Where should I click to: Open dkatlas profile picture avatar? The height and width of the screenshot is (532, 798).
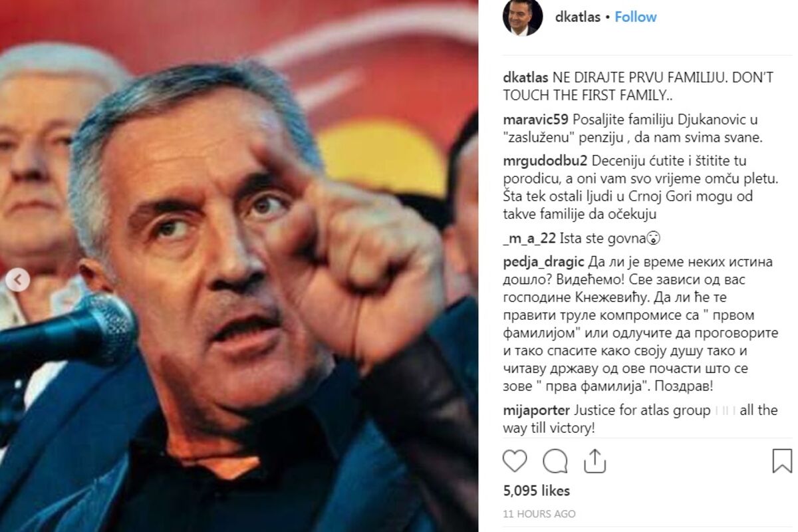523,17
